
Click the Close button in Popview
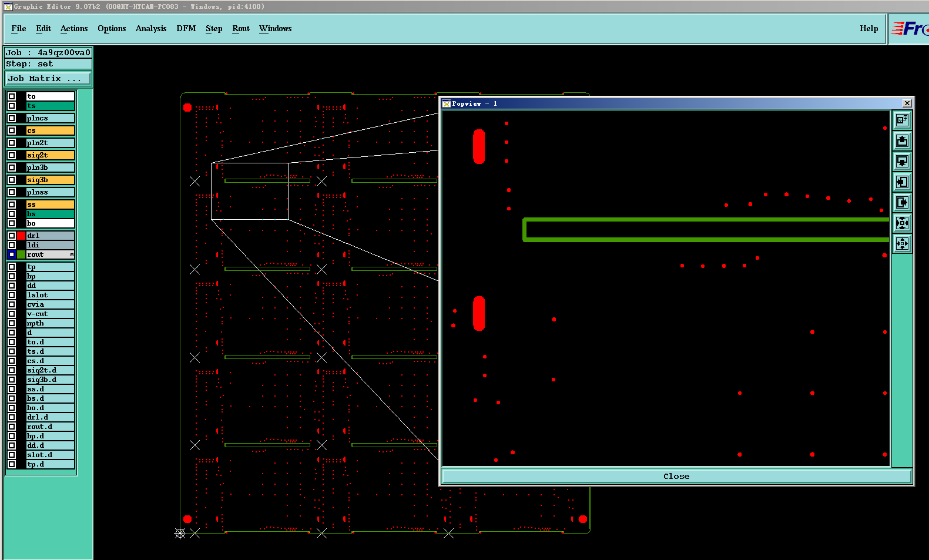point(676,476)
